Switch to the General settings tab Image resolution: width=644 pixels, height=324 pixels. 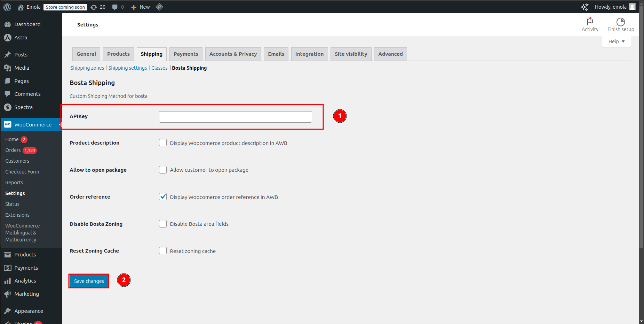(86, 54)
